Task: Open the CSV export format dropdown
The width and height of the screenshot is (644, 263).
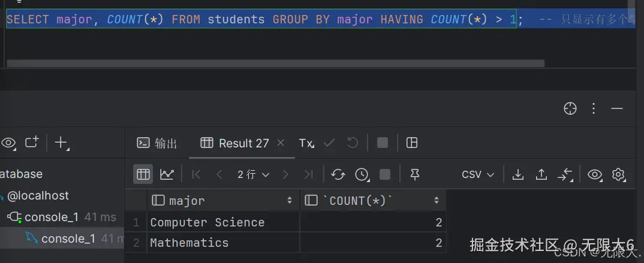Action: pyautogui.click(x=478, y=174)
